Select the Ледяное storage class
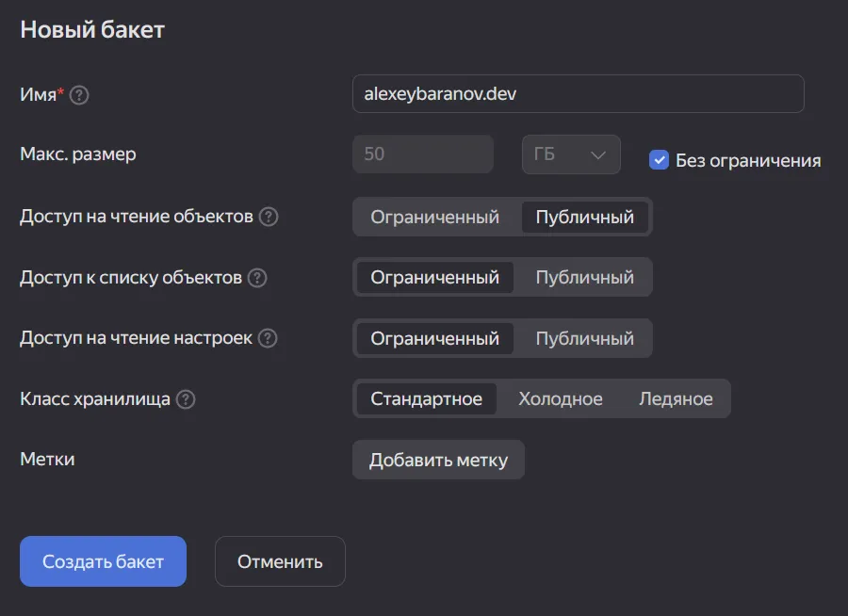The height and width of the screenshot is (616, 848). pos(677,398)
